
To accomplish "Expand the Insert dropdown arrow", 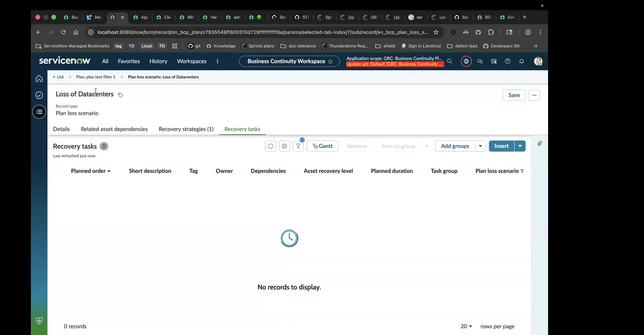I will (x=520, y=146).
